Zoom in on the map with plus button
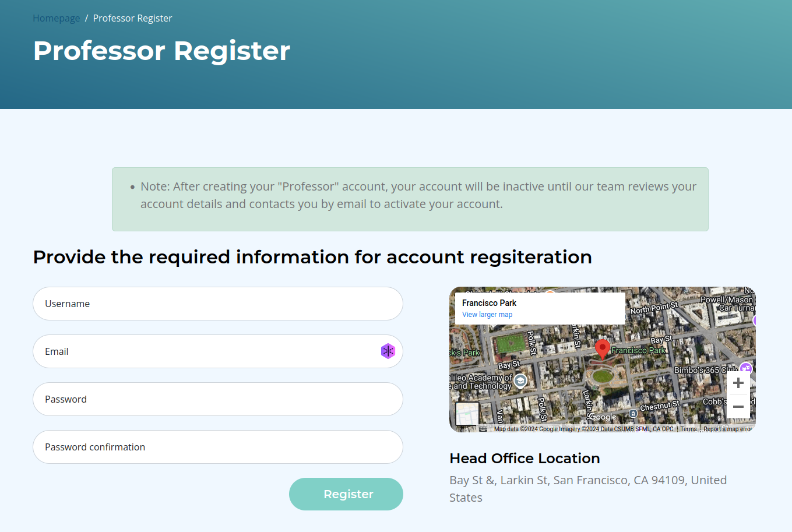The width and height of the screenshot is (792, 532). click(x=738, y=383)
